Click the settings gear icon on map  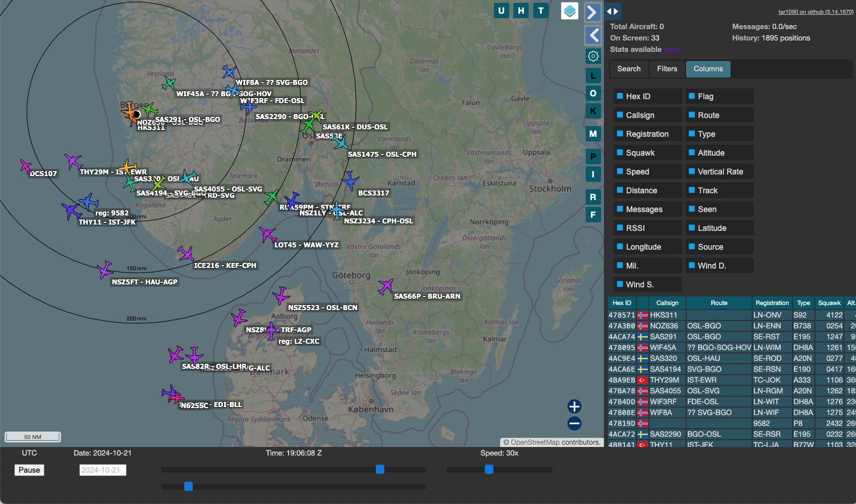pyautogui.click(x=593, y=56)
